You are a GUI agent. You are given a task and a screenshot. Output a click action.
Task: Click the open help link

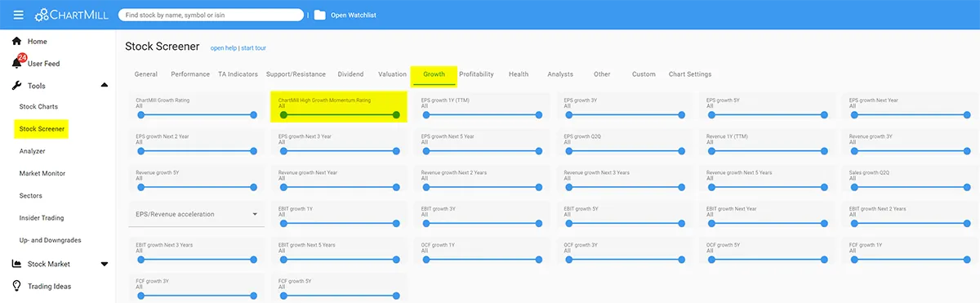point(225,48)
